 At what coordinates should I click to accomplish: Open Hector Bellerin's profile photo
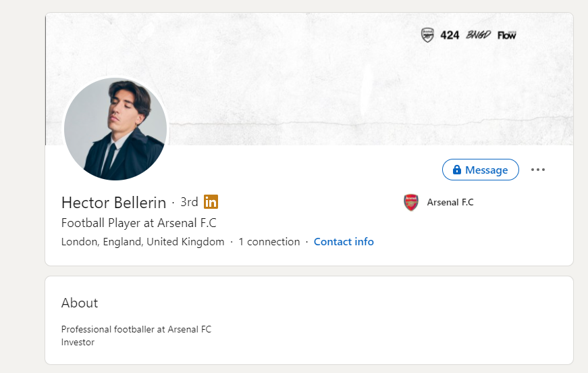click(x=115, y=128)
